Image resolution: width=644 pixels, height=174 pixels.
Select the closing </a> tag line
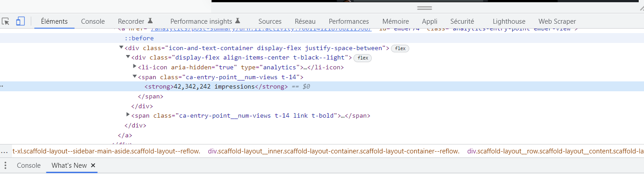125,135
